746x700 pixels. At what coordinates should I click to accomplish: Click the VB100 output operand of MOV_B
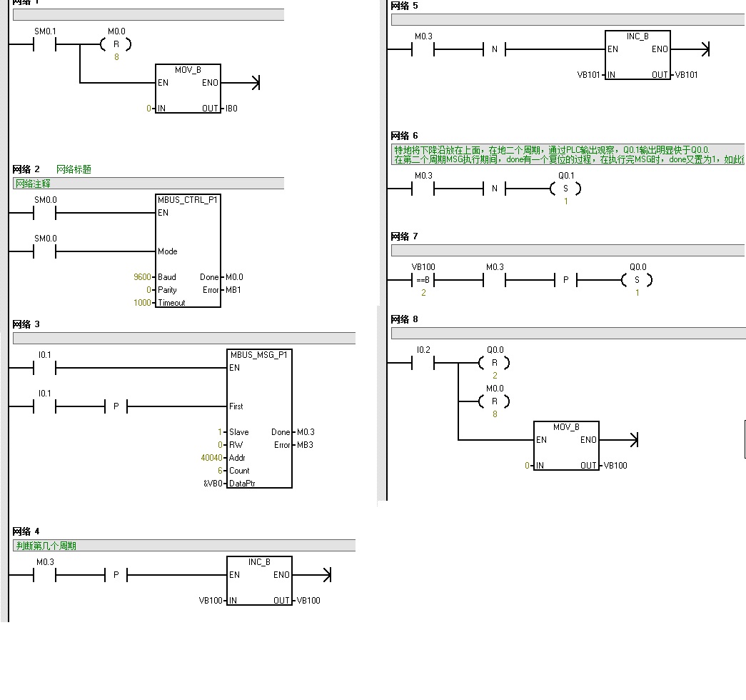click(615, 466)
